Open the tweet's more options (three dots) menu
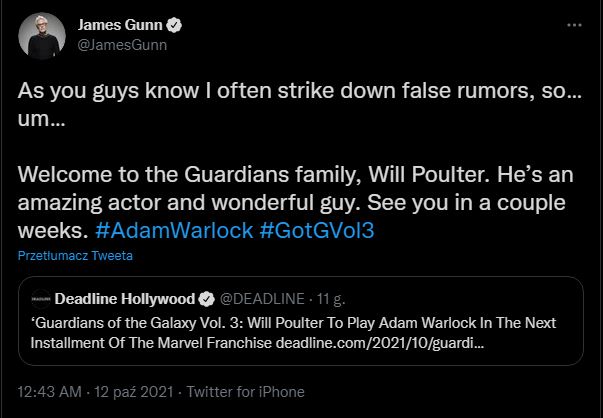Screen dimensions: 603x418 click(x=573, y=24)
